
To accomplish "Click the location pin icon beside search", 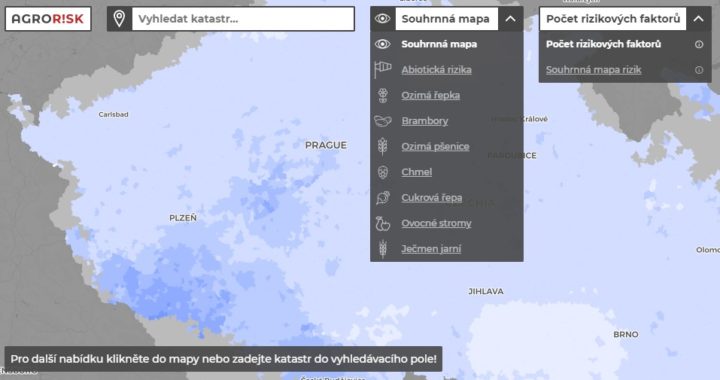I will (x=119, y=19).
